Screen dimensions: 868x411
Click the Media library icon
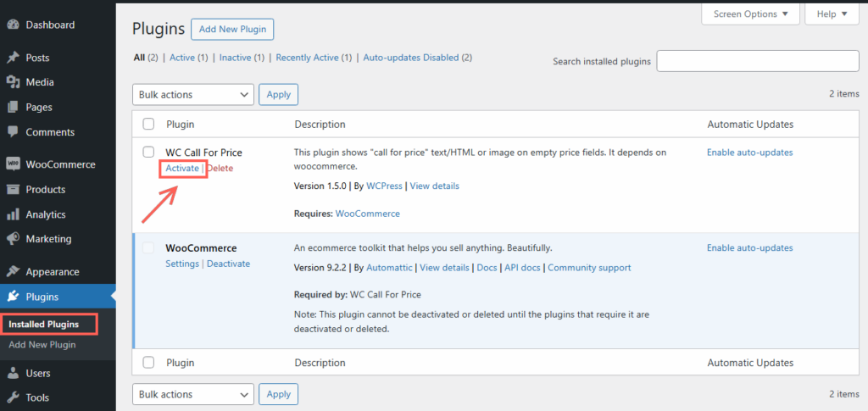pos(13,82)
